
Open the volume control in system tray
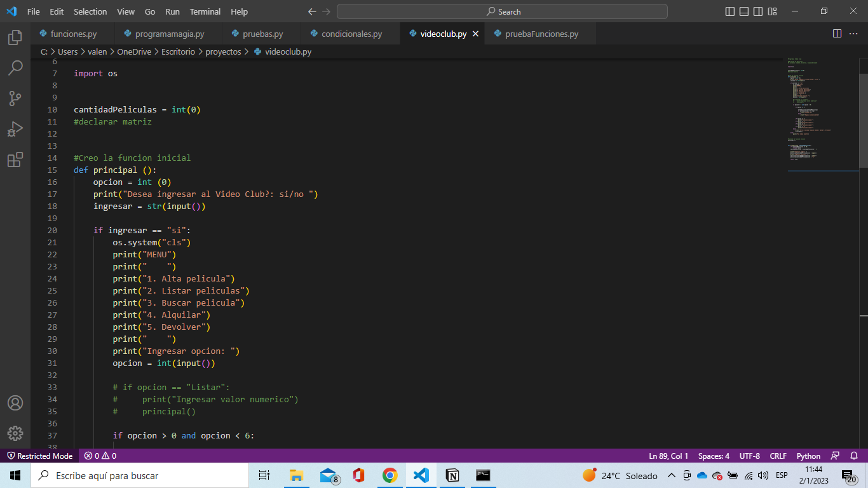point(763,475)
